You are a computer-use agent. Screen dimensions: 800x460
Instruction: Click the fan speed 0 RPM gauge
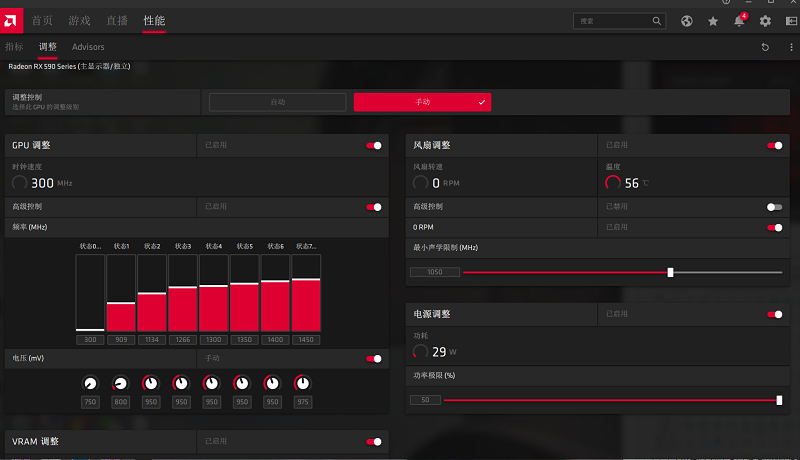420,183
